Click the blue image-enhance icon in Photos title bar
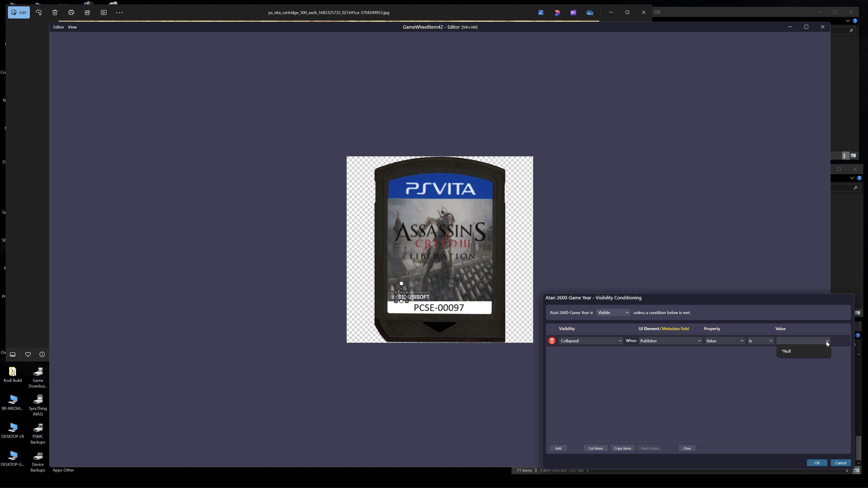Image resolution: width=868 pixels, height=488 pixels. (x=541, y=12)
